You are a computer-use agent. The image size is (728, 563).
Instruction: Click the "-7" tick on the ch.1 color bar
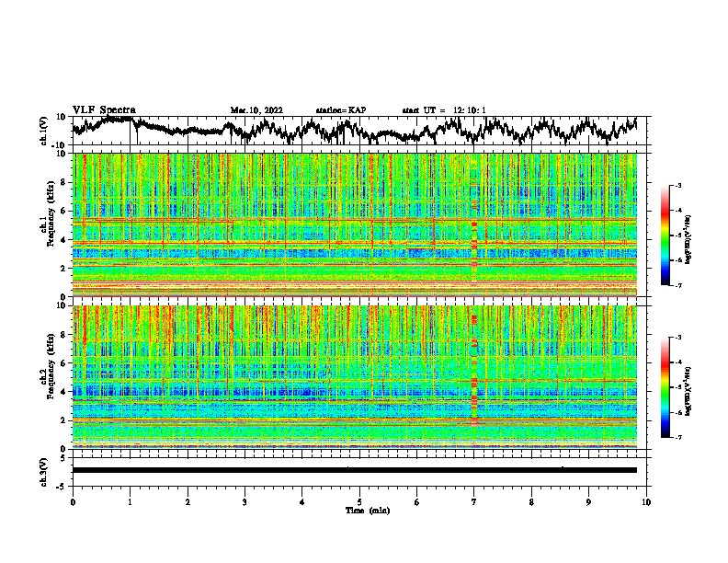(677, 285)
